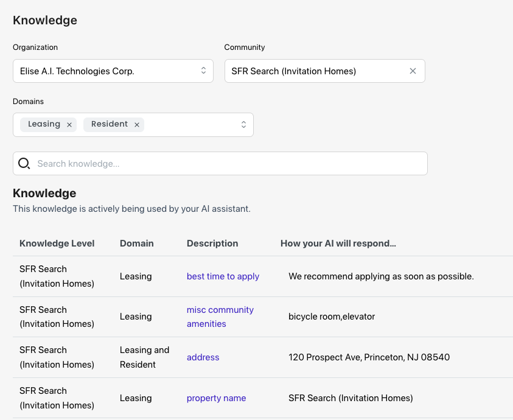This screenshot has width=513, height=420.
Task: Select the Resident tag label
Action: coord(110,124)
